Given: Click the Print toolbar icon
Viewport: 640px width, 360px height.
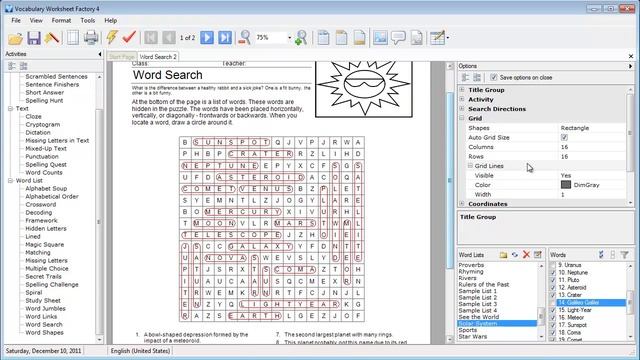Looking at the screenshot, I should (91, 38).
